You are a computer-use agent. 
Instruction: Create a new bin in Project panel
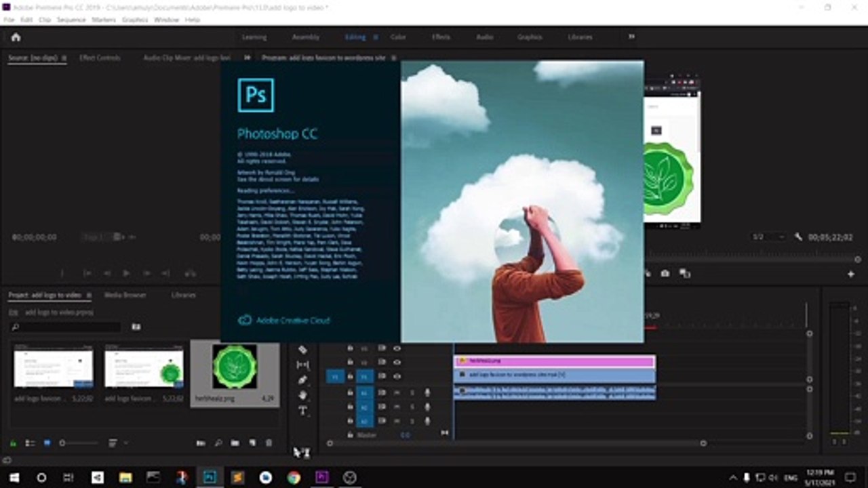[235, 443]
